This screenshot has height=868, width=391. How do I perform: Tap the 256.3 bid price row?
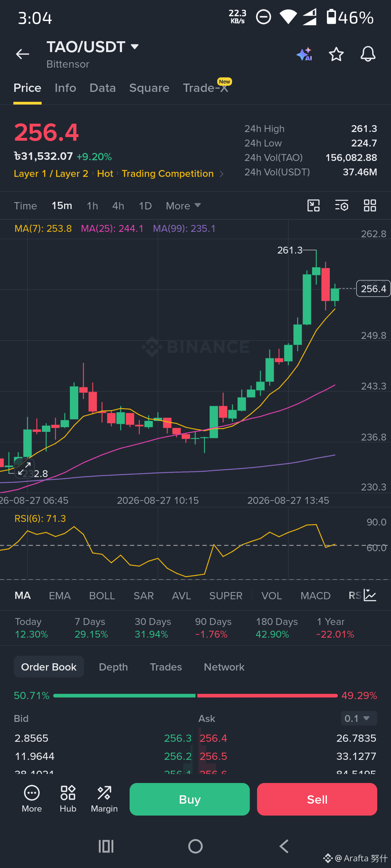[103, 738]
